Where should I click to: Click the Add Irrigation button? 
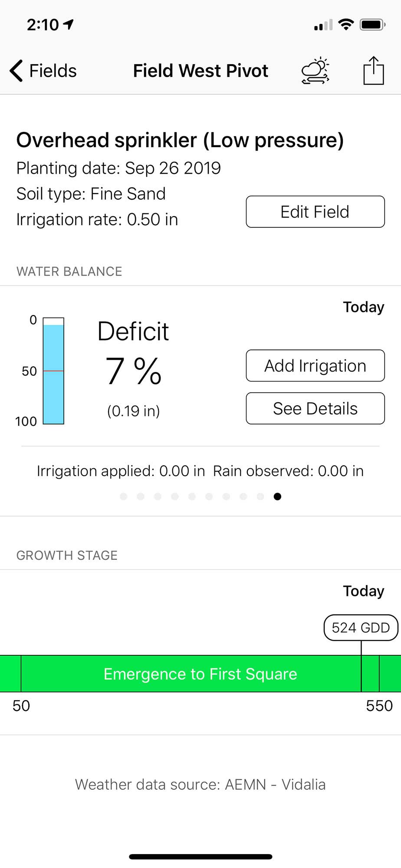(x=315, y=365)
